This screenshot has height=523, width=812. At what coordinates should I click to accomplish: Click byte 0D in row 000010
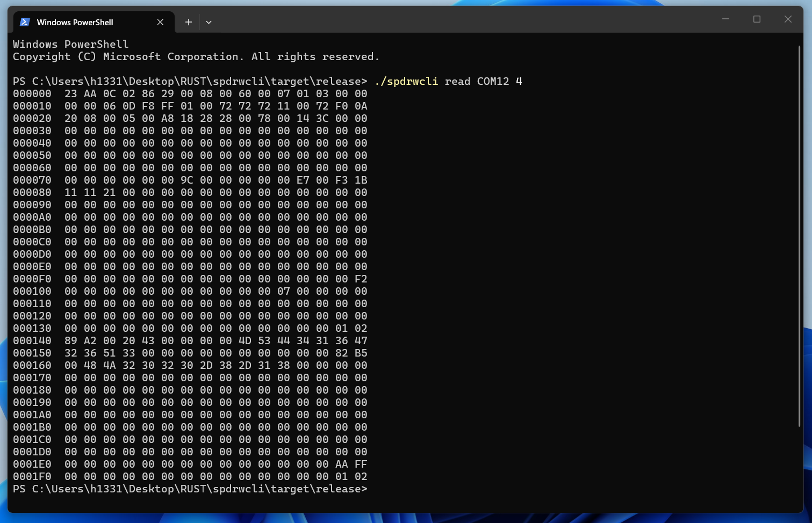[129, 106]
